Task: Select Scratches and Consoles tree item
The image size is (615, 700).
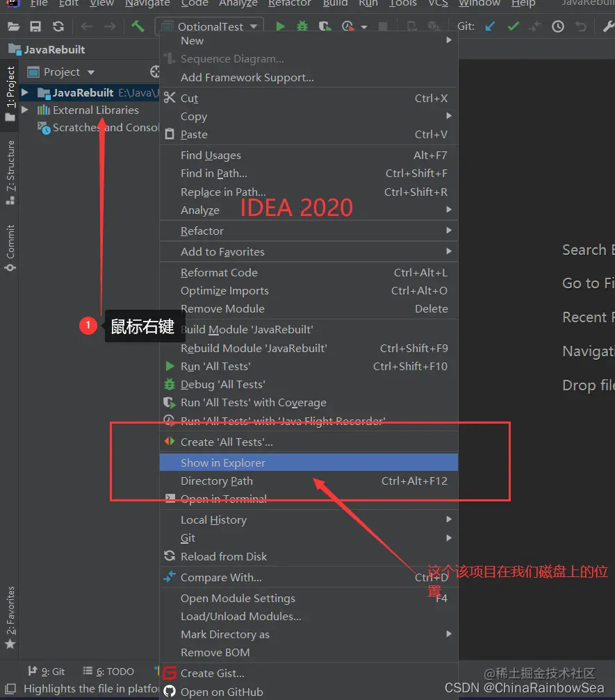Action: click(98, 128)
